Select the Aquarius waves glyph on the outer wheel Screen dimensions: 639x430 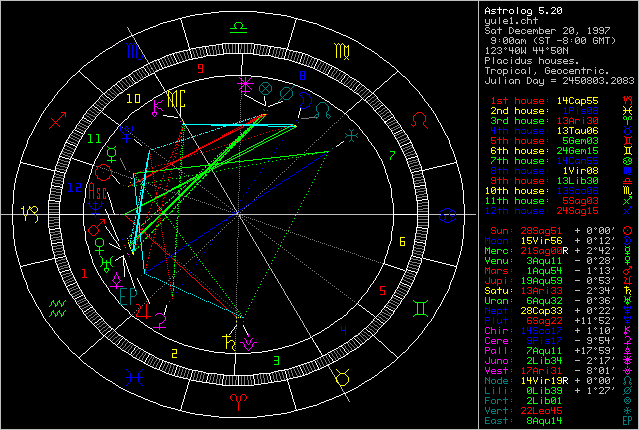pyautogui.click(x=57, y=309)
